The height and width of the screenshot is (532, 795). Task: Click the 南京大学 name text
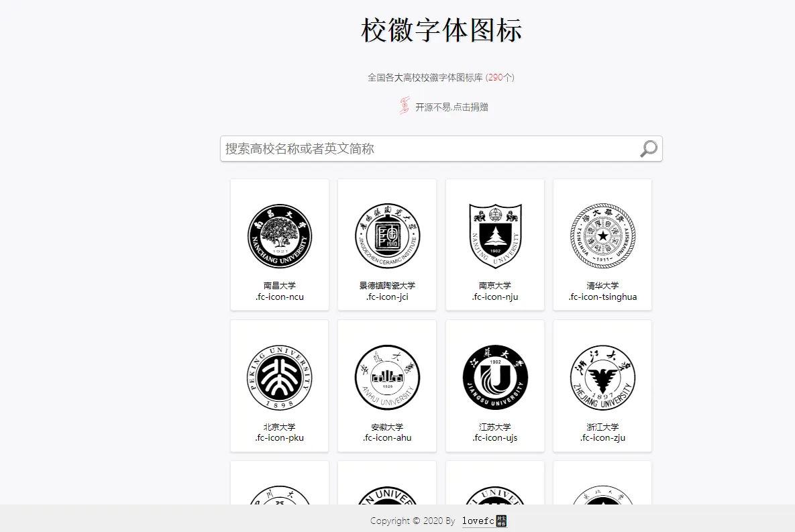(x=495, y=286)
